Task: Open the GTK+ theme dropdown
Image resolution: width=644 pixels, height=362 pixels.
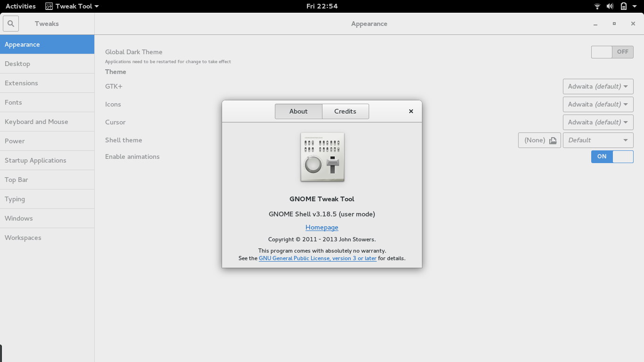Action: click(x=598, y=86)
